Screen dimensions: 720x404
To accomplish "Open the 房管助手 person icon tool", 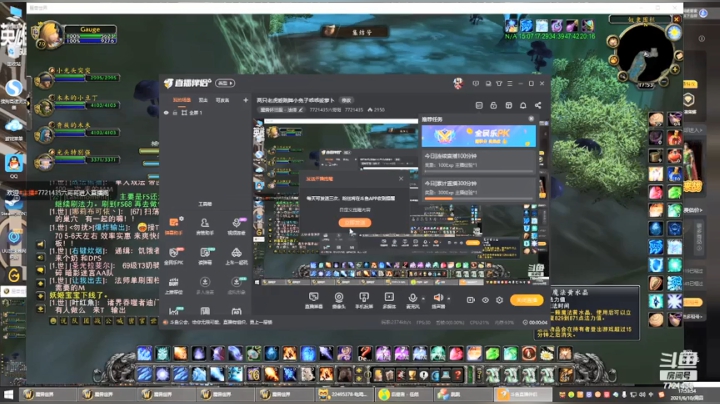I will click(205, 226).
